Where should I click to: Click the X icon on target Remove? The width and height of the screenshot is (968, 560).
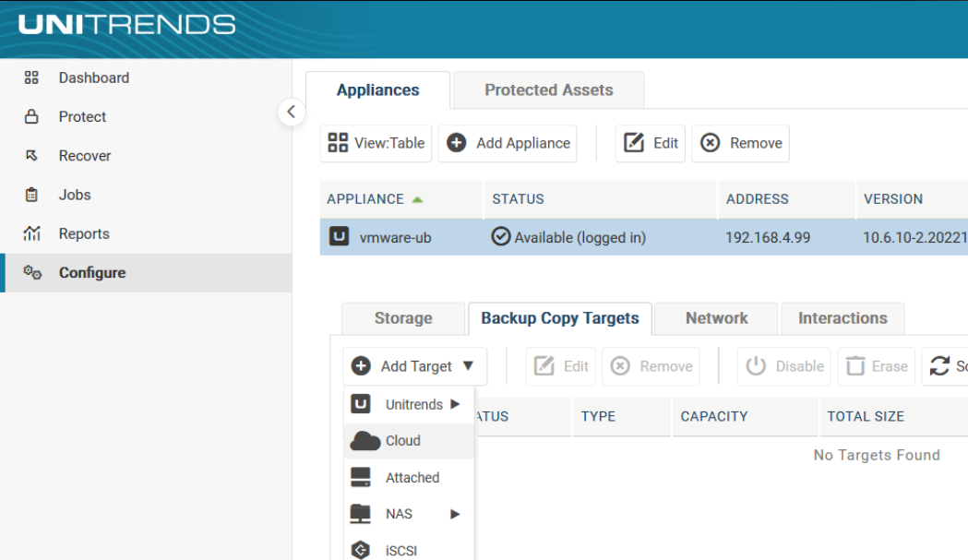(620, 366)
